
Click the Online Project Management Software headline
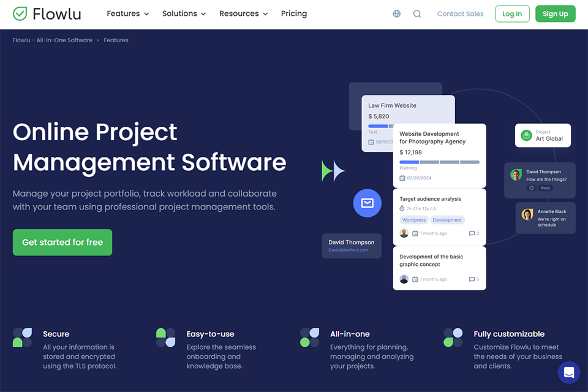[149, 147]
